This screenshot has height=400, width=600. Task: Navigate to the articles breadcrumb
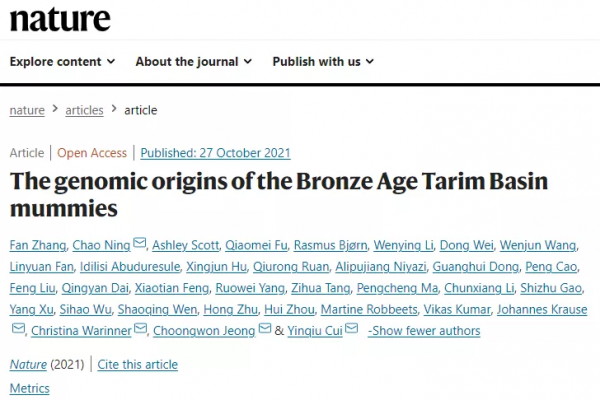tap(84, 110)
